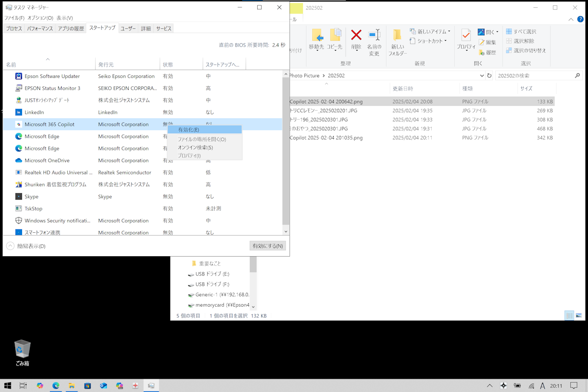588x392 pixels.
Task: Open the オプション(O) menu in Task Manager
Action: (x=40, y=18)
